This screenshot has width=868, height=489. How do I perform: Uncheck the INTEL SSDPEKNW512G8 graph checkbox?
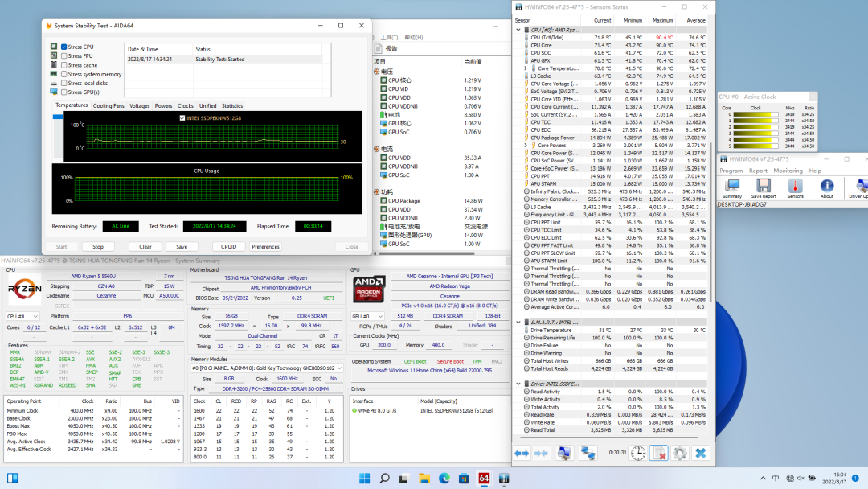182,117
